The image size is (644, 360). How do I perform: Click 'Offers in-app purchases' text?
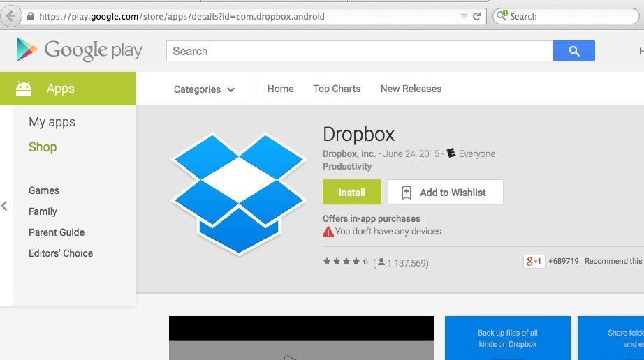click(x=372, y=218)
